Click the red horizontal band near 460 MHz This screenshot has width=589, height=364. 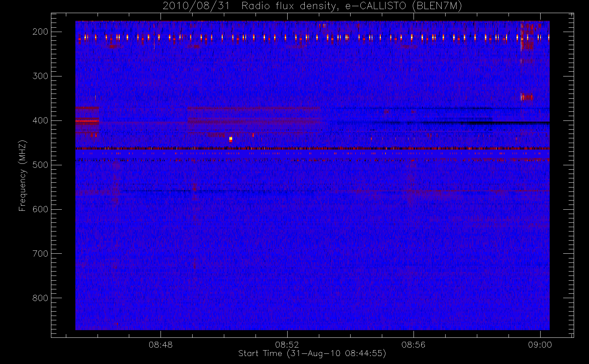(312, 149)
